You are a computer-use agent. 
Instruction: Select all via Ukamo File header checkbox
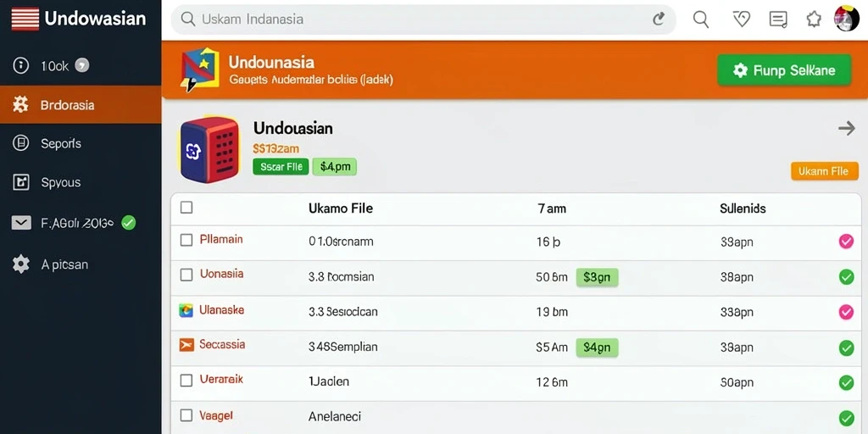186,208
